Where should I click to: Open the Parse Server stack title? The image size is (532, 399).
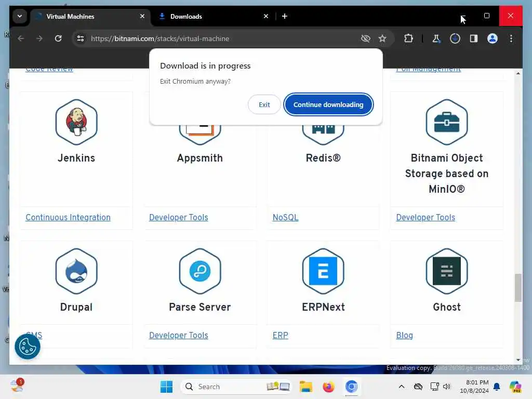(200, 307)
